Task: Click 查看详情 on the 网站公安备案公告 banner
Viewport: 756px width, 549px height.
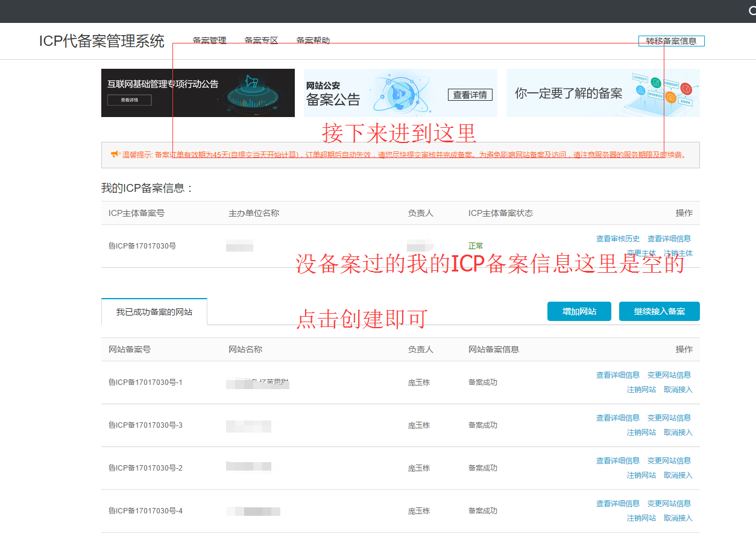Action: pos(470,95)
